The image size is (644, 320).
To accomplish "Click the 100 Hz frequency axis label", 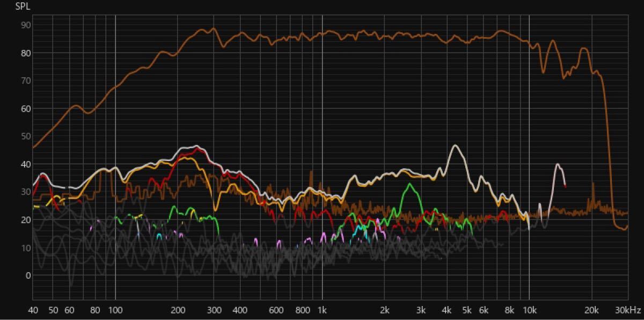I will (x=115, y=310).
